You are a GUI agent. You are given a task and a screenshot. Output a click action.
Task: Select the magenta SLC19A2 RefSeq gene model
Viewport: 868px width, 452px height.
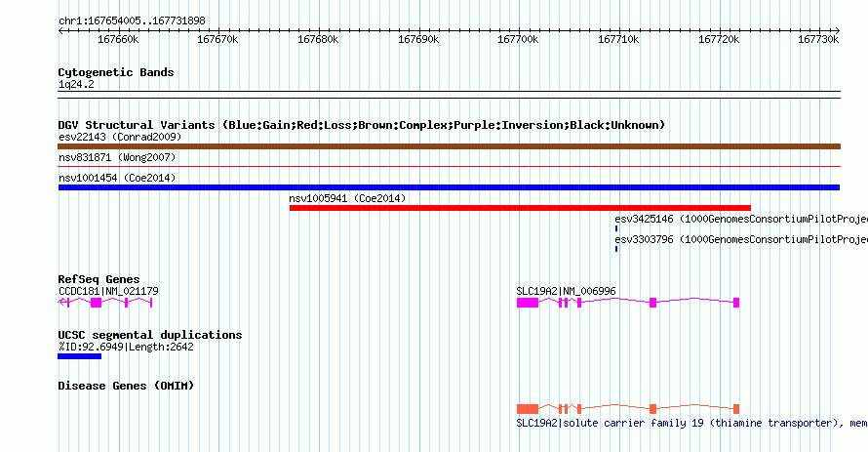[628, 303]
